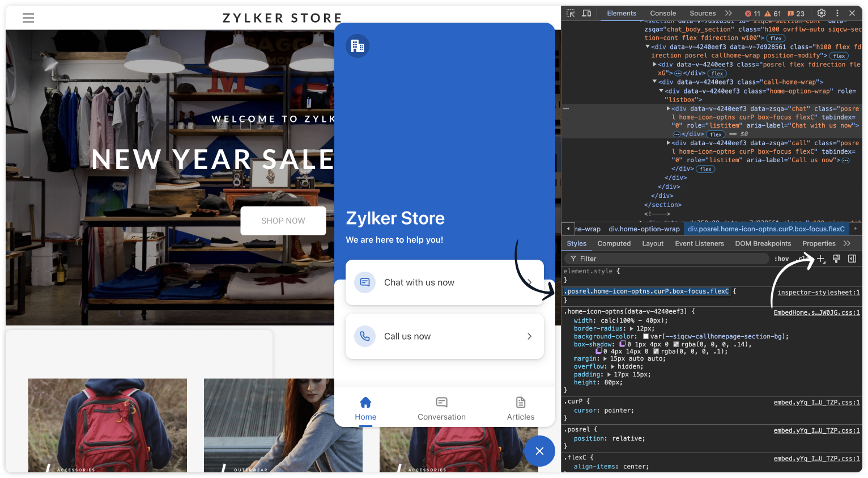Open the DOM Breakpoints tab
The image size is (868, 478).
tap(763, 243)
